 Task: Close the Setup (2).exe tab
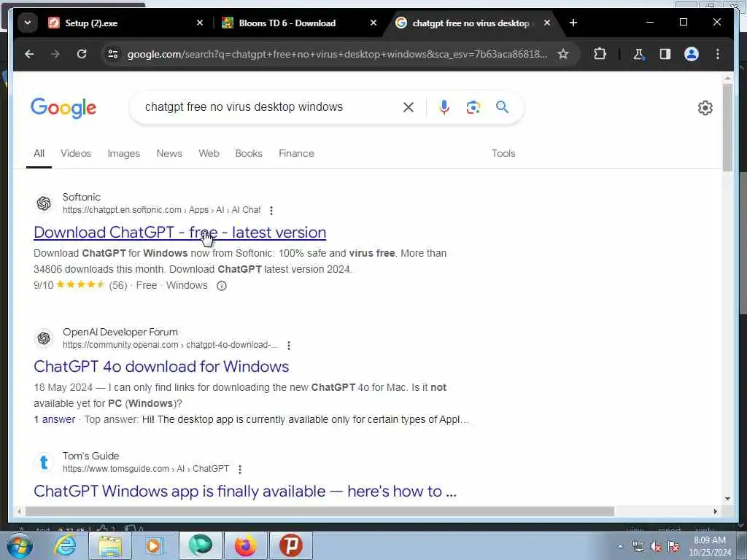point(200,23)
